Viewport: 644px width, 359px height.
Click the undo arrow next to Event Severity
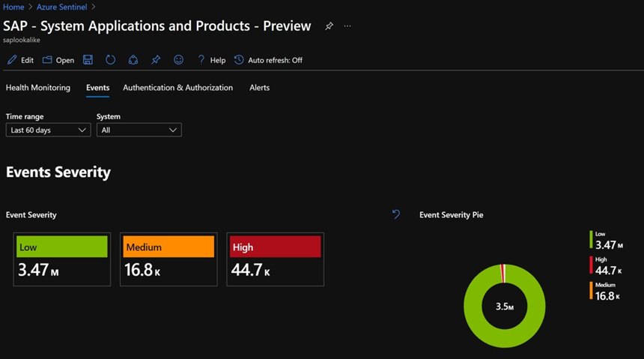click(x=396, y=214)
